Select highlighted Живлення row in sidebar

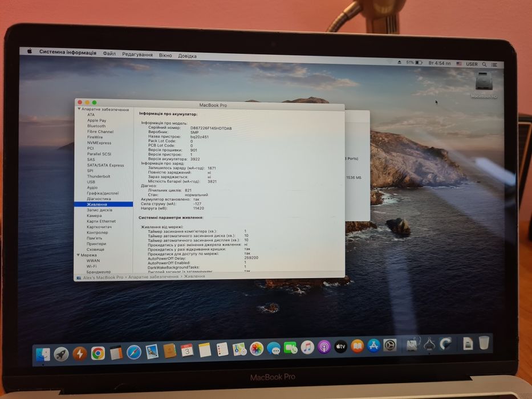(x=103, y=204)
